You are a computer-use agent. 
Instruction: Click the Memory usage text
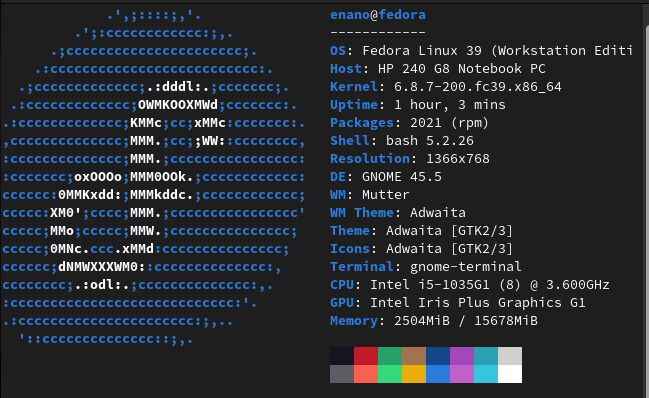click(434, 321)
